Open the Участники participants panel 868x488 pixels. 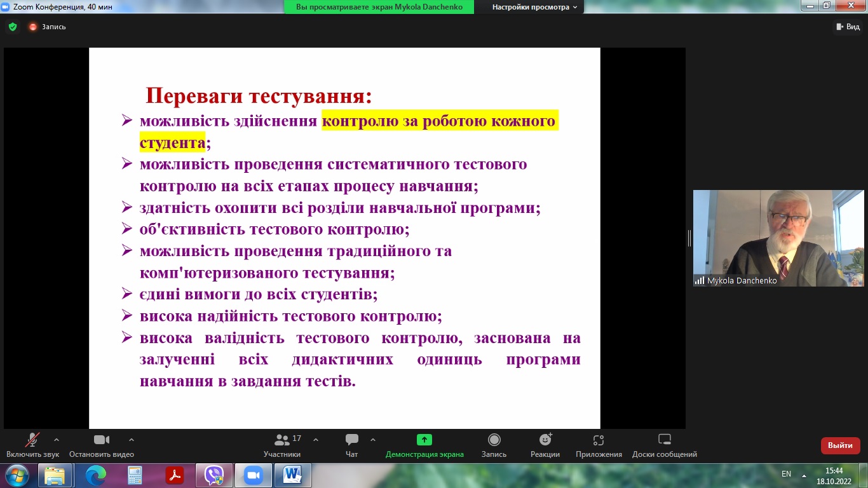point(282,445)
